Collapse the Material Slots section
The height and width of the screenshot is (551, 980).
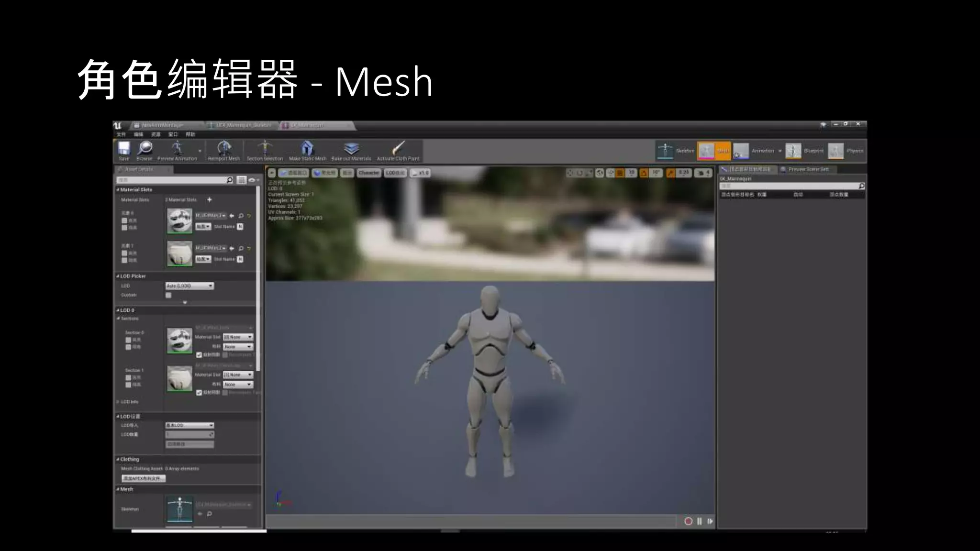[x=118, y=189]
